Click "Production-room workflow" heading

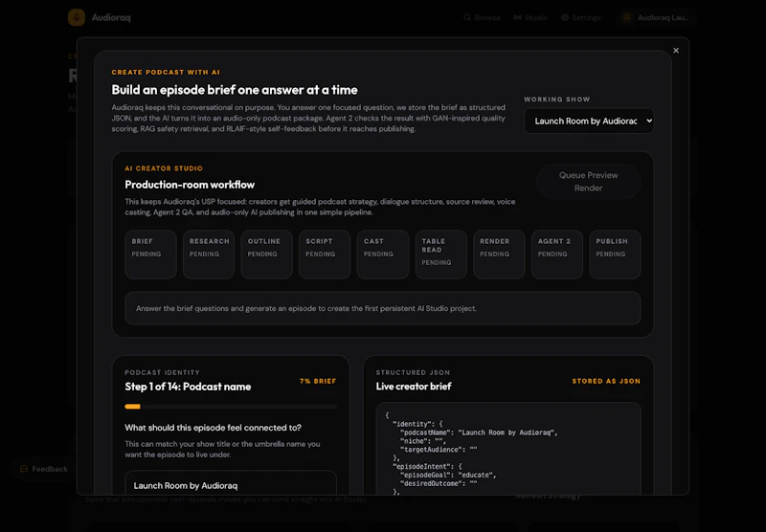[x=190, y=185]
